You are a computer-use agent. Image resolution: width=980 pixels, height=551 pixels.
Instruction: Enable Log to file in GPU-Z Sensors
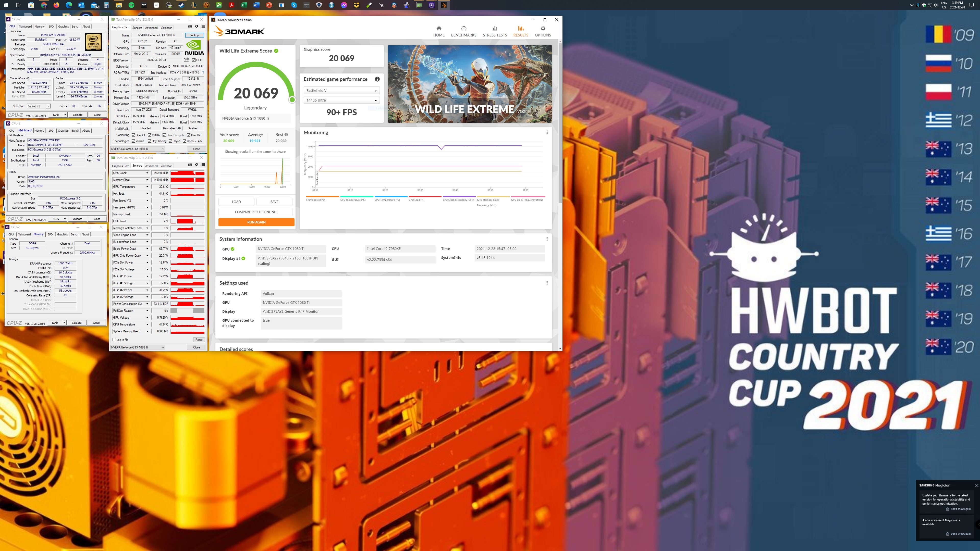point(114,340)
